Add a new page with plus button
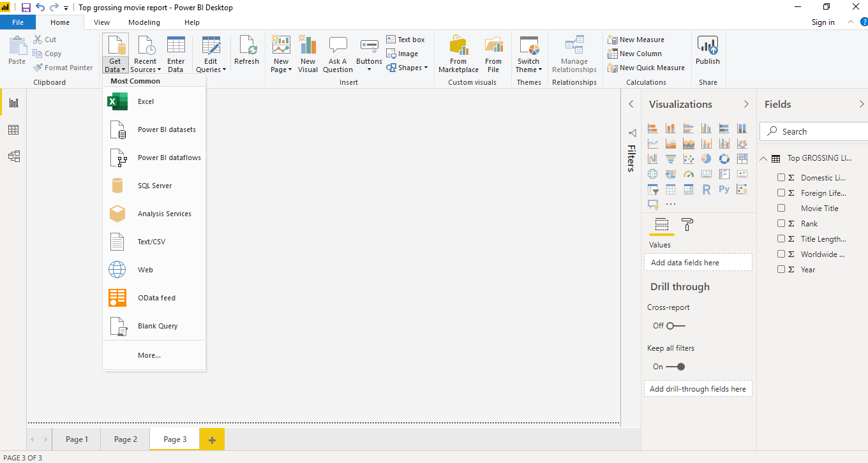Viewport: 868px width, 463px height. coord(212,439)
